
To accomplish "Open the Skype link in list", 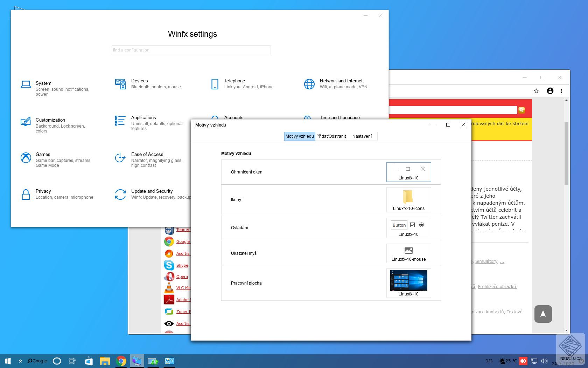I will pyautogui.click(x=182, y=265).
